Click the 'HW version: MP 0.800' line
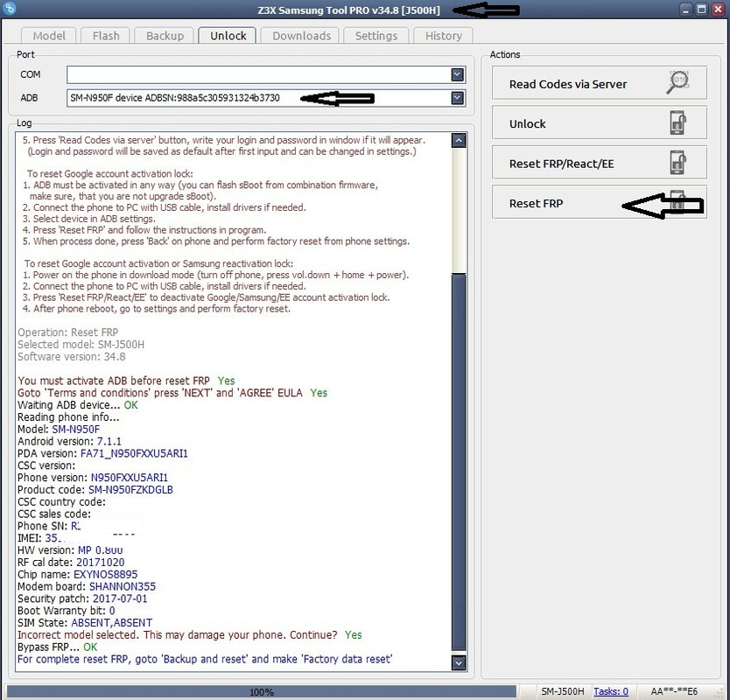The width and height of the screenshot is (730, 700). click(x=70, y=550)
